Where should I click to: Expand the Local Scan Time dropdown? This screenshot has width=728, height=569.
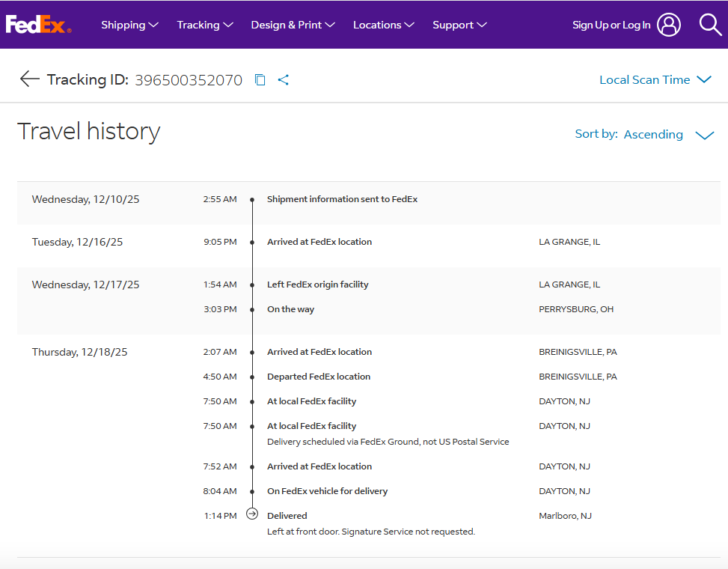(x=655, y=80)
